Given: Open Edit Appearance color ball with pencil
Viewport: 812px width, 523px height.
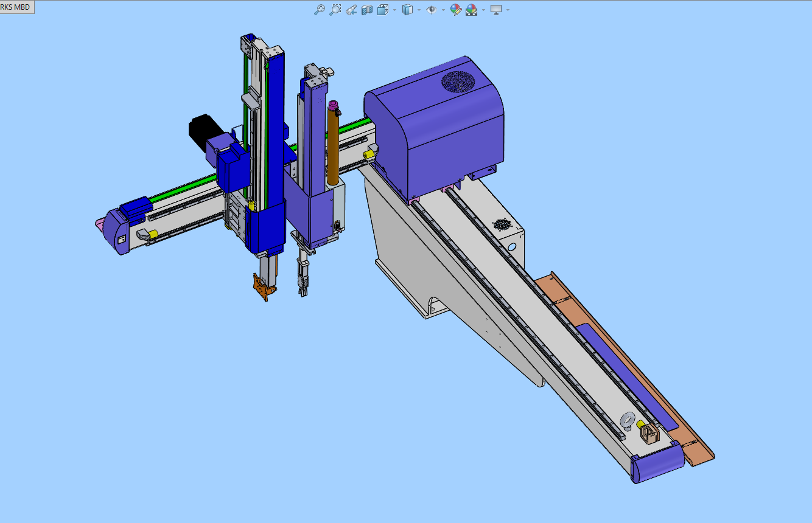Looking at the screenshot, I should [455, 10].
